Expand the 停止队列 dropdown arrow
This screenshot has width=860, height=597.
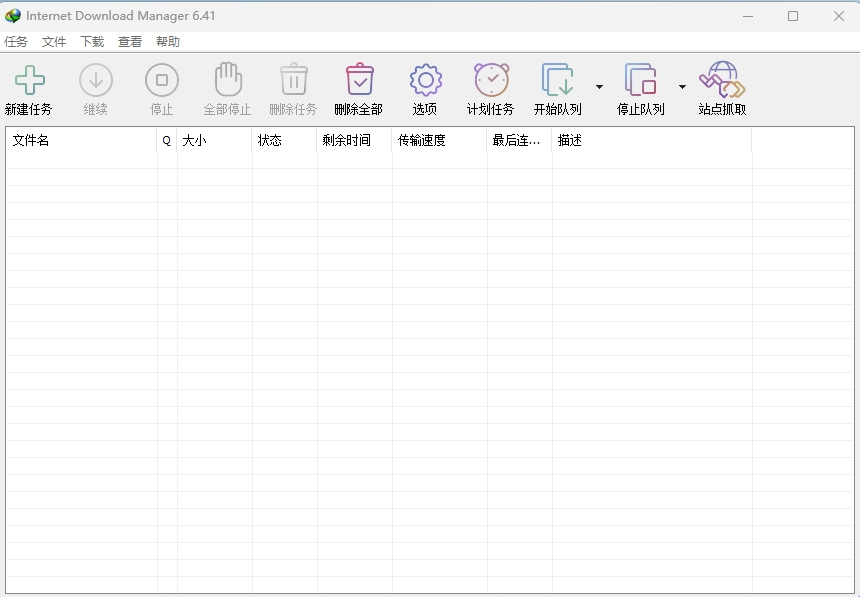click(x=683, y=87)
